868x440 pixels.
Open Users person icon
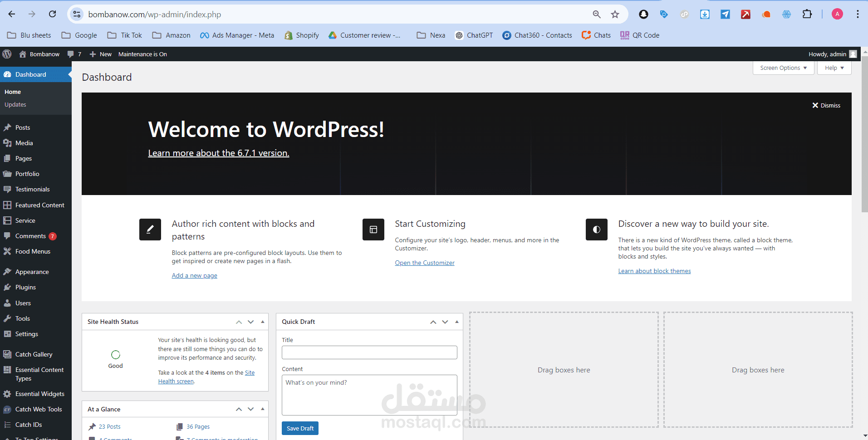tap(7, 303)
